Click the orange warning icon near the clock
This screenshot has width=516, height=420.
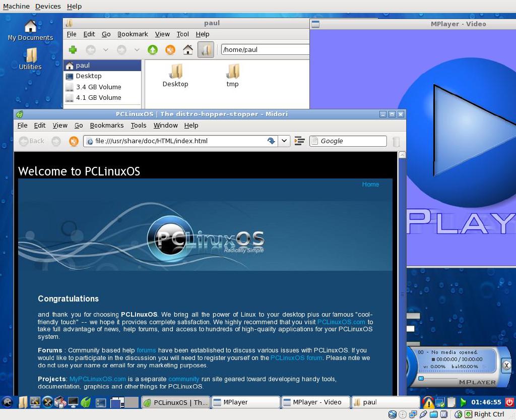click(429, 402)
